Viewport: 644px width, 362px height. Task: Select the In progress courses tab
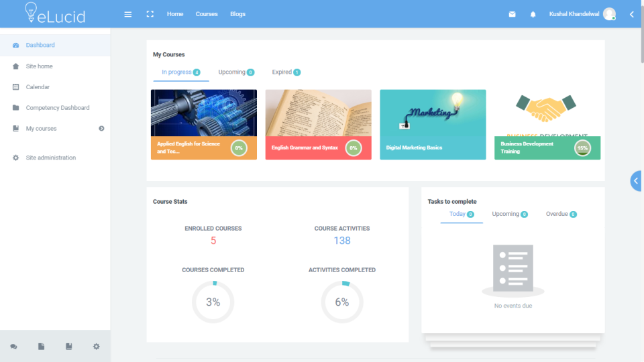[x=180, y=72]
